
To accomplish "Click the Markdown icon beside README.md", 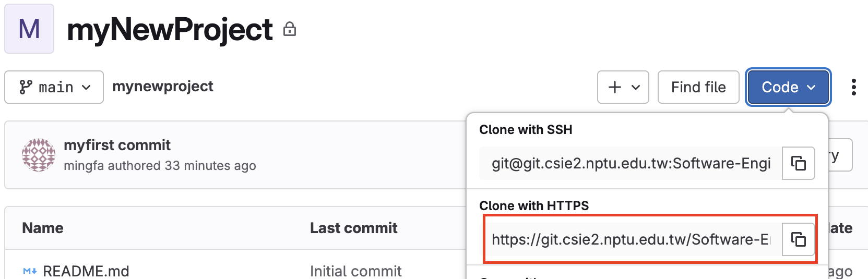I will click(30, 271).
